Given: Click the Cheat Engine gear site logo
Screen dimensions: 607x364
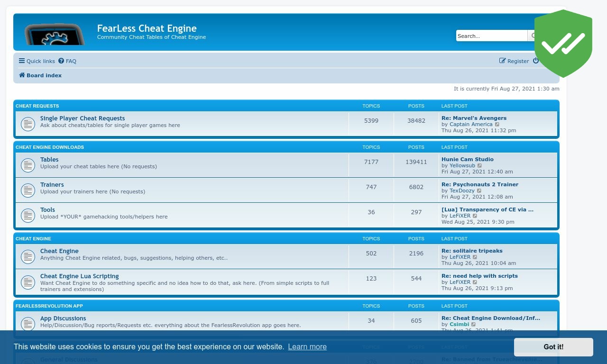Looking at the screenshot, I should tap(55, 34).
